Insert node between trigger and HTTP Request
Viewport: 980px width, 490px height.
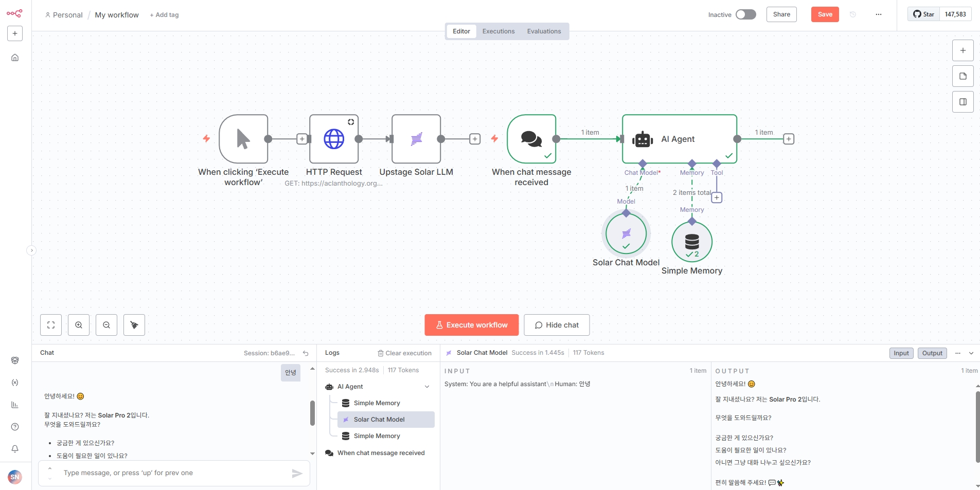(x=302, y=139)
